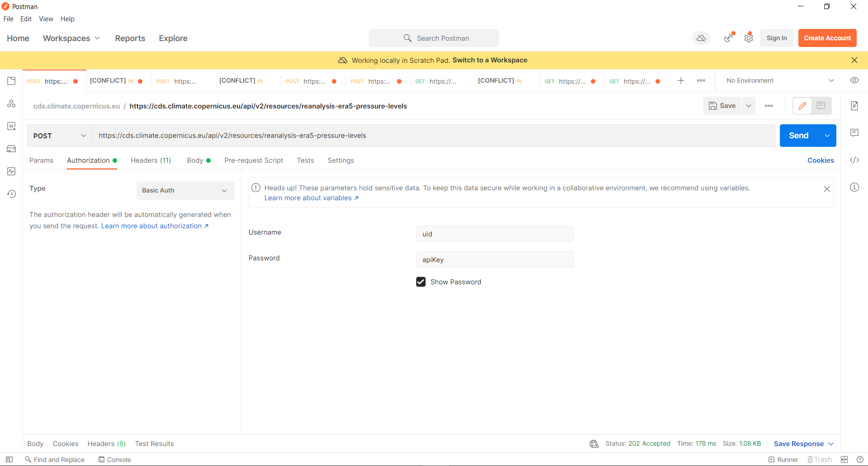Expand the Workspaces menu

(x=71, y=38)
